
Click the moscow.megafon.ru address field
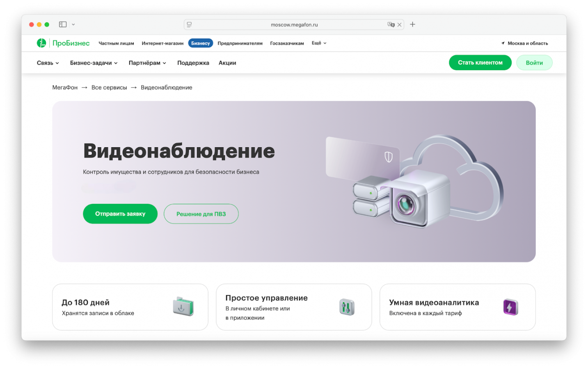pyautogui.click(x=294, y=25)
